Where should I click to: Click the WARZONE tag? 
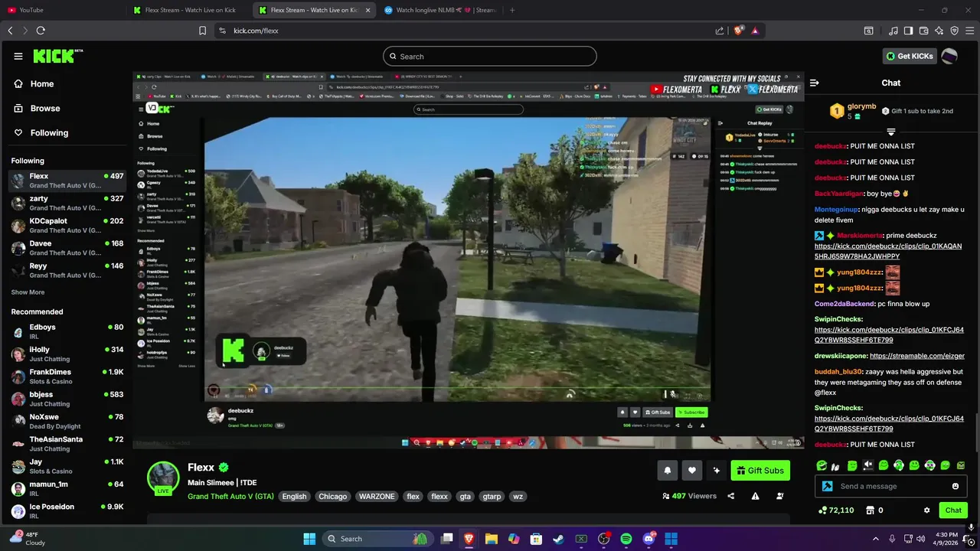click(377, 496)
